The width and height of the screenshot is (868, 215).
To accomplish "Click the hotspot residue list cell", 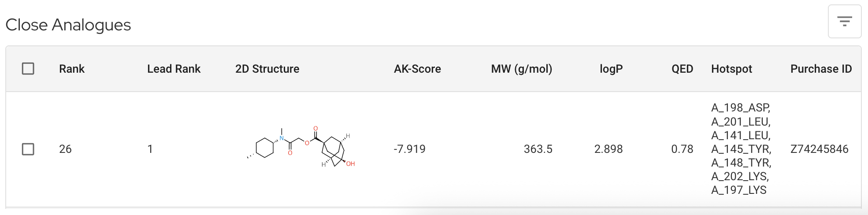I will 741,149.
